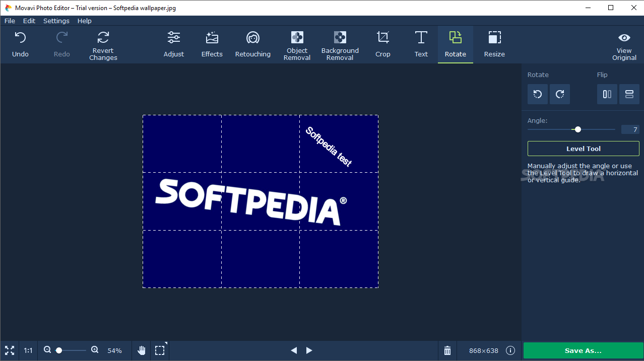The width and height of the screenshot is (644, 361).
Task: Go to the next image arrow
Action: (309, 350)
